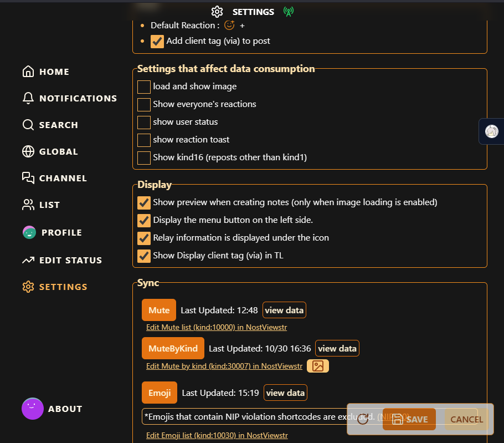Uncheck Display the menu button on left side

click(x=144, y=220)
